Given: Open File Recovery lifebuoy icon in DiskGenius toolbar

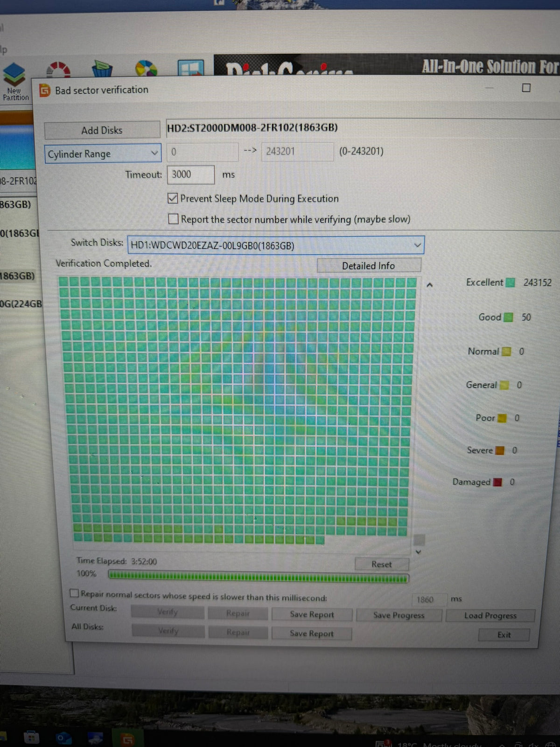Looking at the screenshot, I should [x=58, y=69].
